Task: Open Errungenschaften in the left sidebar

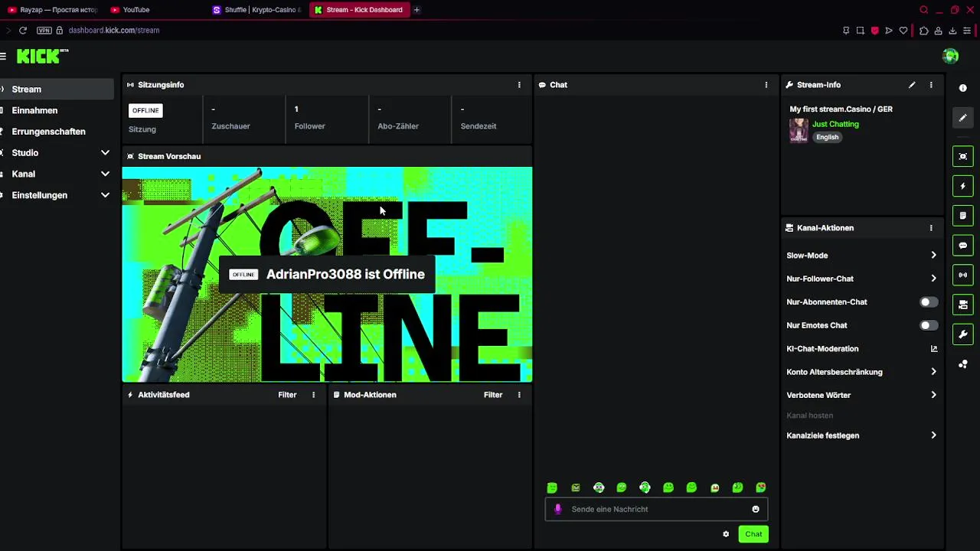Action: pyautogui.click(x=57, y=132)
